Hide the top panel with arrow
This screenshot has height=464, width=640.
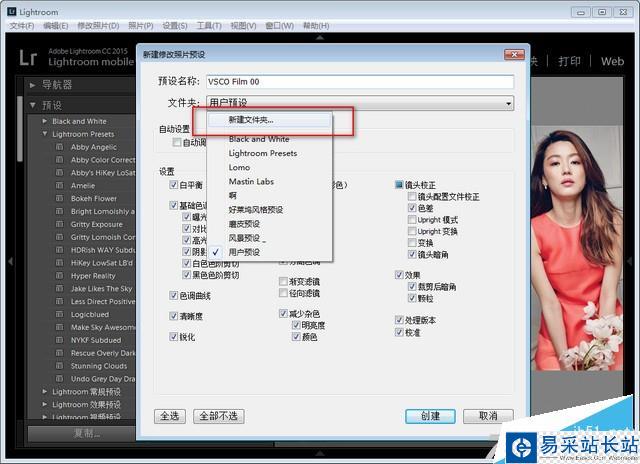pos(320,38)
